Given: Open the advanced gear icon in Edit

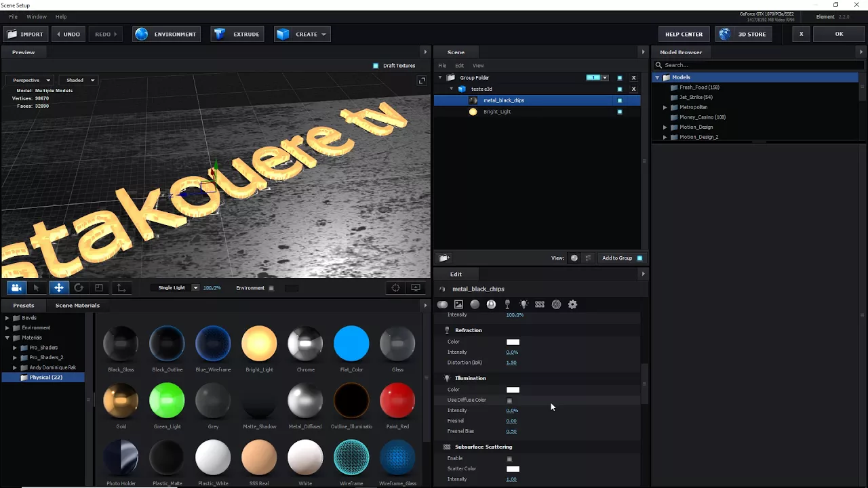Looking at the screenshot, I should coord(572,304).
